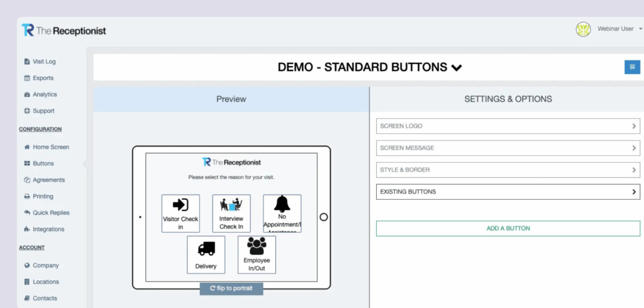Click the Home Screen house icon

point(27,147)
